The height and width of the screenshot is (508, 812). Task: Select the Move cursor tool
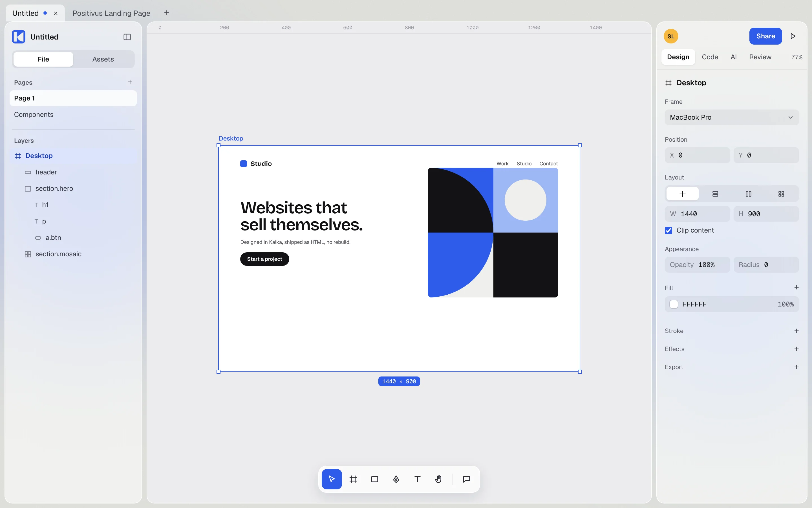(332, 479)
